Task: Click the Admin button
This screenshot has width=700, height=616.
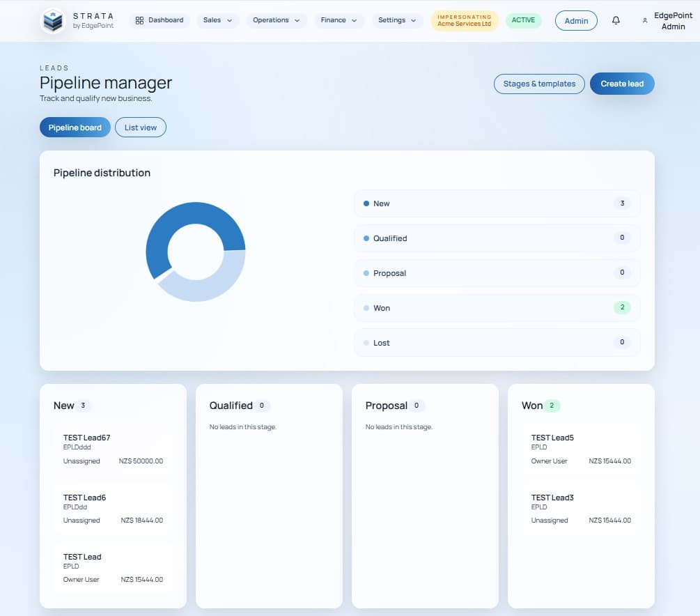Action: coord(576,21)
